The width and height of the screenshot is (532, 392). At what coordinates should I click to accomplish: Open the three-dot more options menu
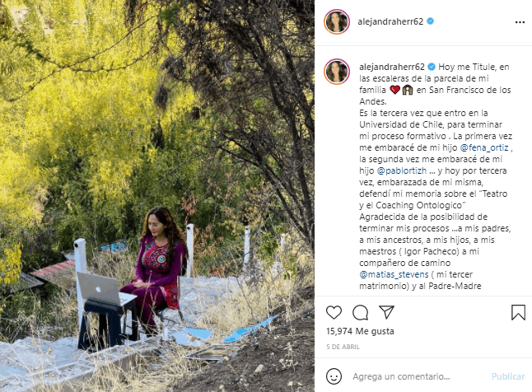click(x=520, y=22)
